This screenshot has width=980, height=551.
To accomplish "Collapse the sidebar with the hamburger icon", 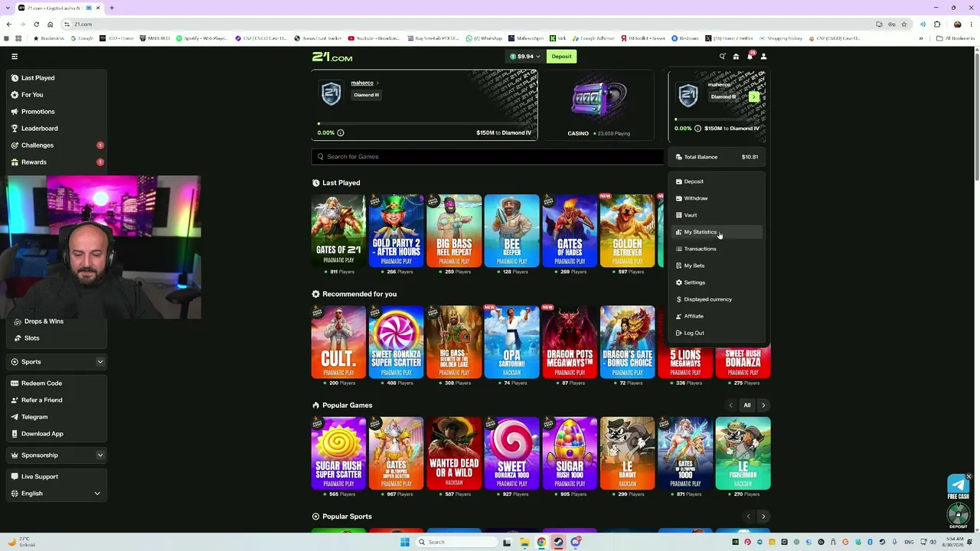I will point(14,56).
